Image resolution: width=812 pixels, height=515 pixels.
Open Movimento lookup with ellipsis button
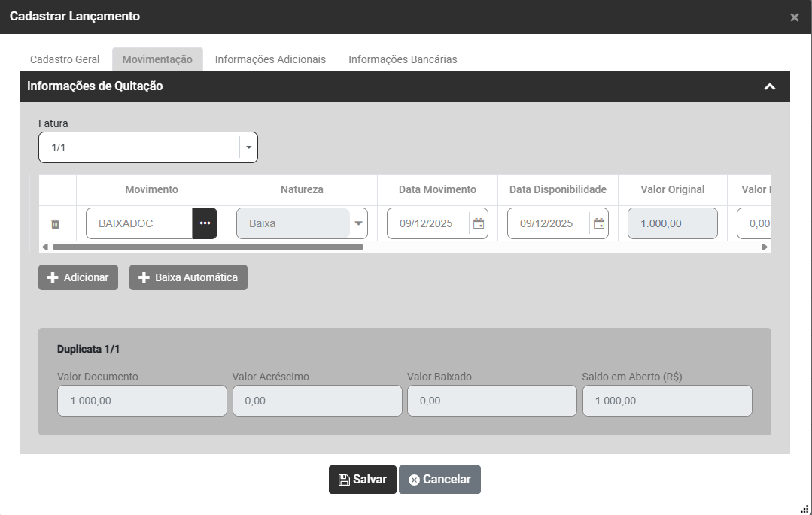[x=205, y=223]
